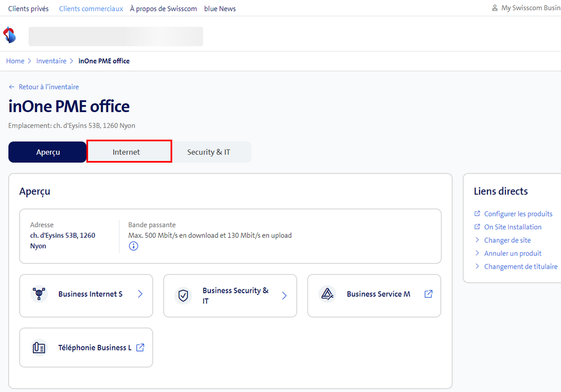Go back via Retour à l'inventaire
Screen dimensions: 561x392
pyautogui.click(x=48, y=87)
